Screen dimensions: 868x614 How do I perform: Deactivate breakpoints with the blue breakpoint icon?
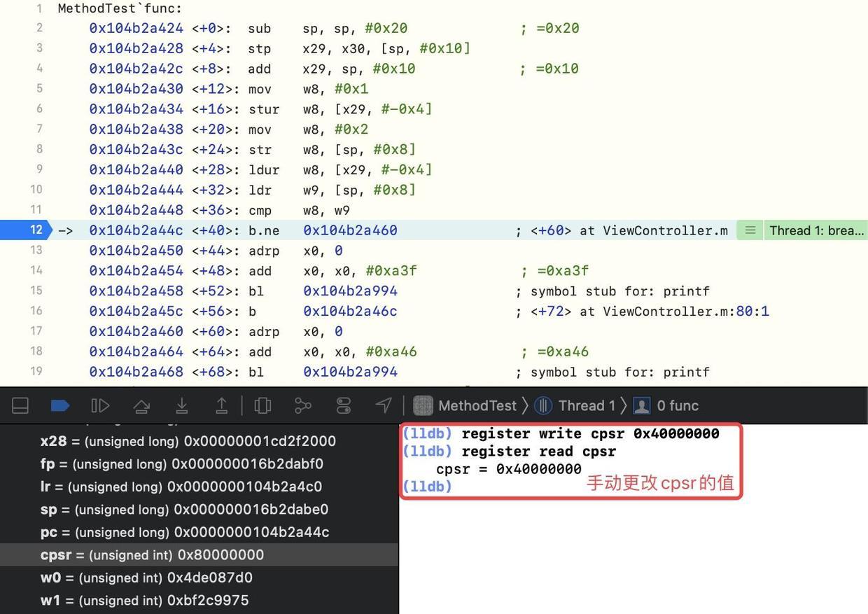(x=60, y=405)
